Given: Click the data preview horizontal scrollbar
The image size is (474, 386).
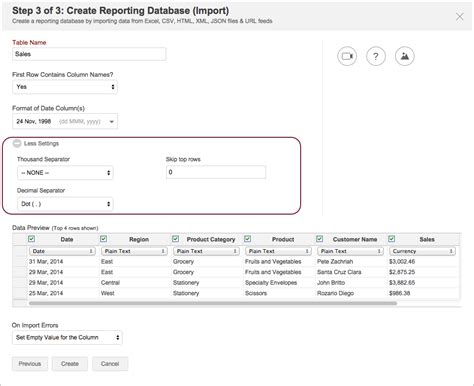Looking at the screenshot, I should (x=213, y=303).
